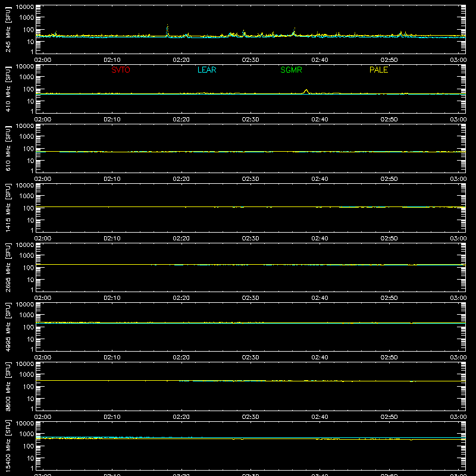Click the tall spike near 02:18 in 245 MHz plot

click(167, 30)
